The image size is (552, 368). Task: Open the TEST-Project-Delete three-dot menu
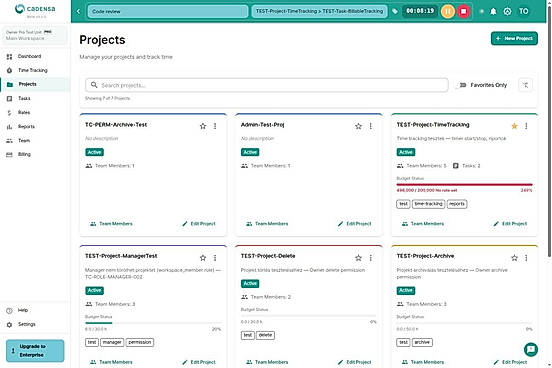coord(371,258)
